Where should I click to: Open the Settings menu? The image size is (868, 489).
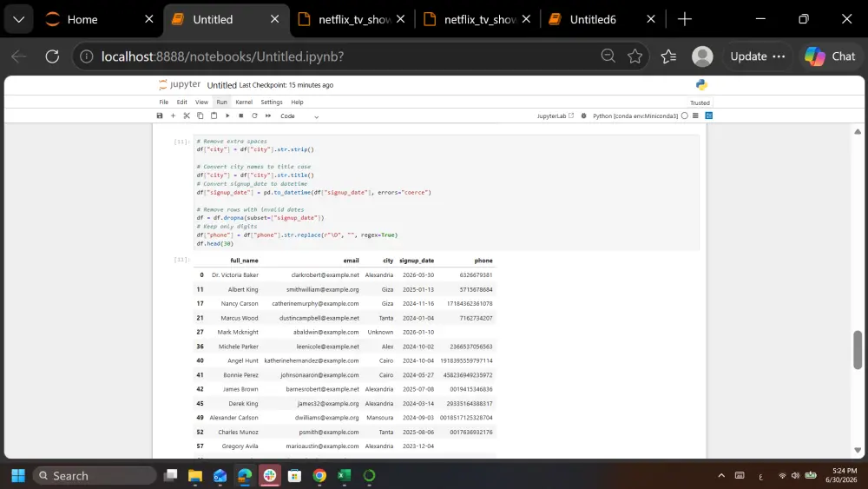click(271, 102)
